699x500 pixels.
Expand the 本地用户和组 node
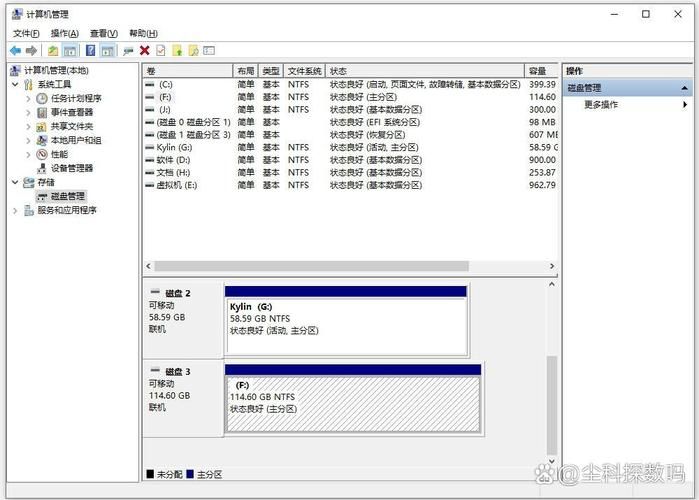click(x=29, y=140)
